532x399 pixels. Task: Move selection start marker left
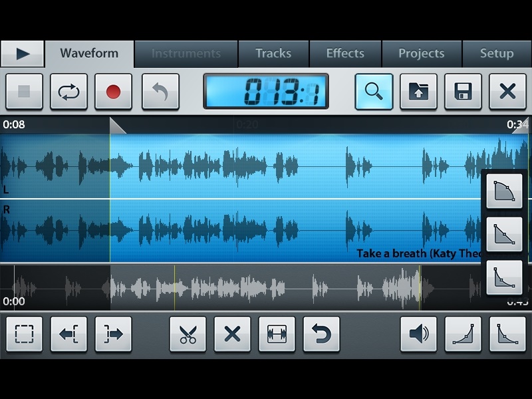tap(68, 334)
